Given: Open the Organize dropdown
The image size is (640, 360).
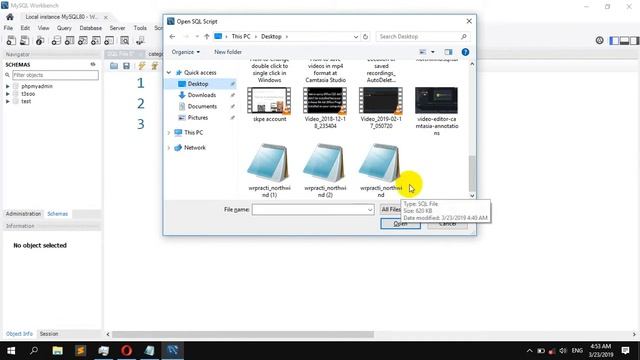Looking at the screenshot, I should click(x=186, y=52).
